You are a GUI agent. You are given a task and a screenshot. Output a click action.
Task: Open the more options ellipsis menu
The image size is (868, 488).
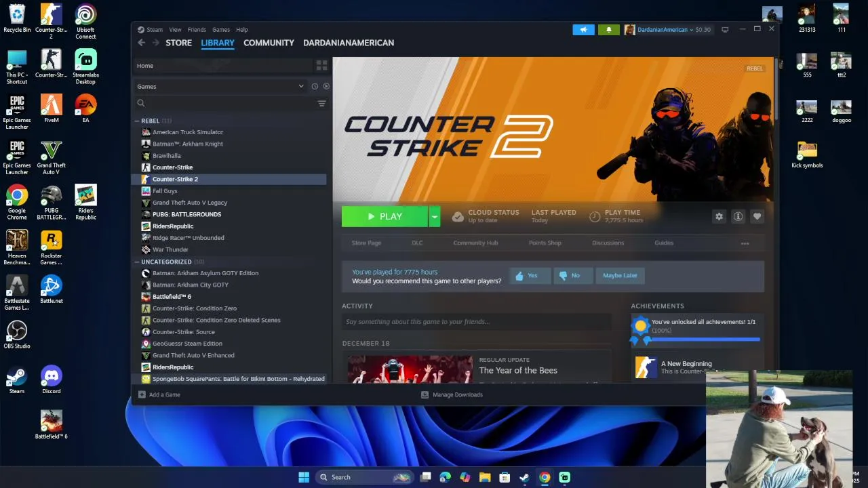745,243
